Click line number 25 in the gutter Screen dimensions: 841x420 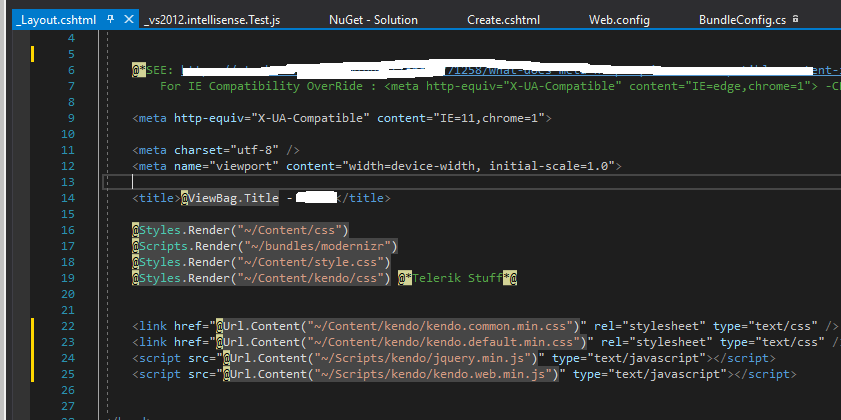(68, 374)
